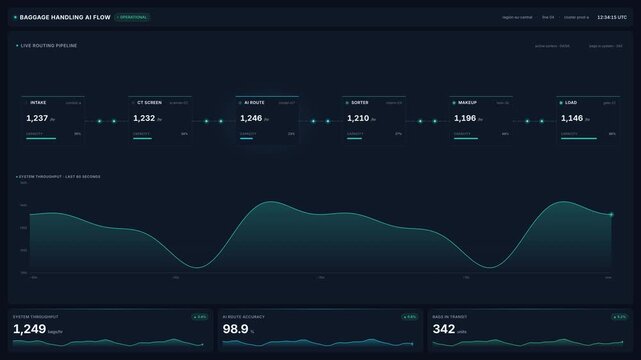Viewport: 641px width, 360px height.
Task: Open the SORTER stage card
Action: pos(374,120)
